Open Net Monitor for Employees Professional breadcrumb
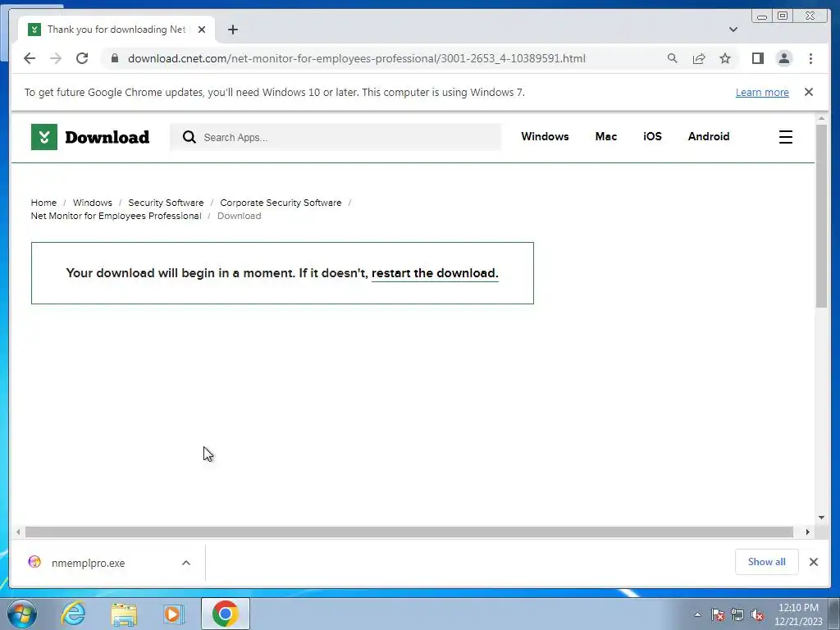This screenshot has height=630, width=840. (x=116, y=216)
